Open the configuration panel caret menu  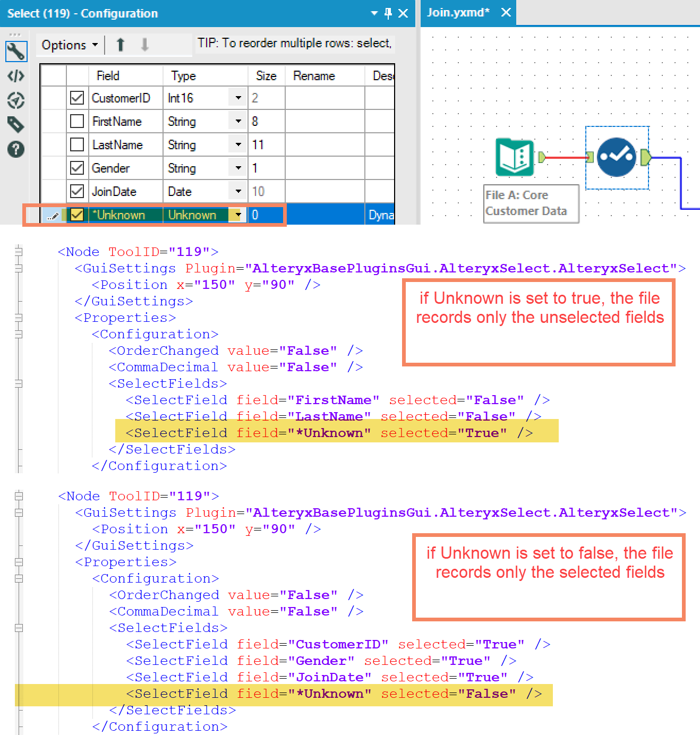(374, 13)
